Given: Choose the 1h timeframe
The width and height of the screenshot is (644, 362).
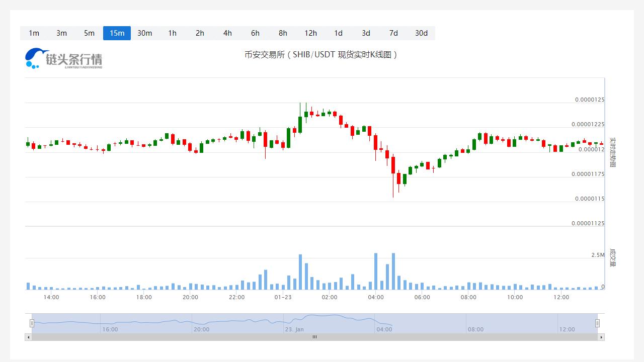Looking at the screenshot, I should (x=172, y=33).
